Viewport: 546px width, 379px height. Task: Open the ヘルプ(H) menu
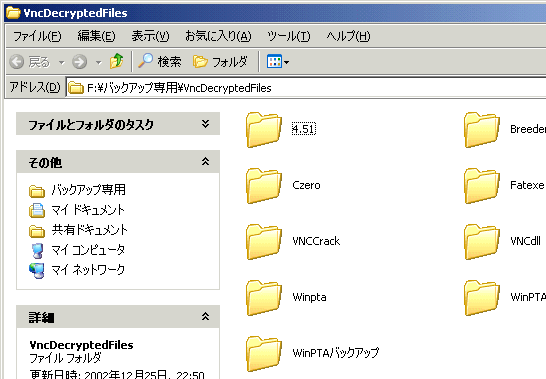click(x=348, y=36)
